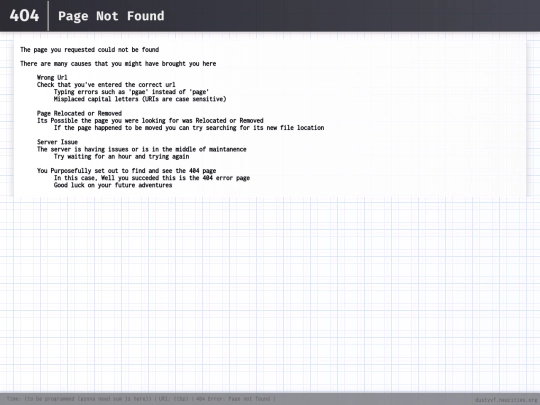Click the 'URI: (tbp)' footer entry
This screenshot has width=540, height=405.
[174, 399]
